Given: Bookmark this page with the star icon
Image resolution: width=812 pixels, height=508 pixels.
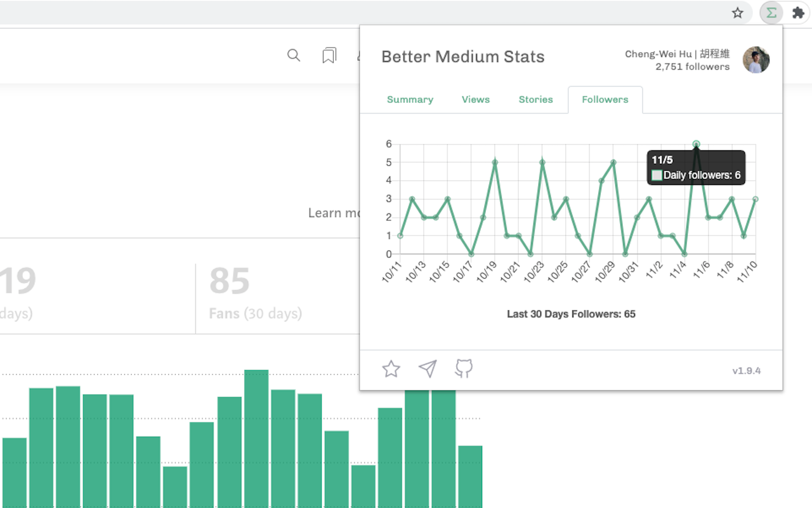Looking at the screenshot, I should tap(737, 13).
